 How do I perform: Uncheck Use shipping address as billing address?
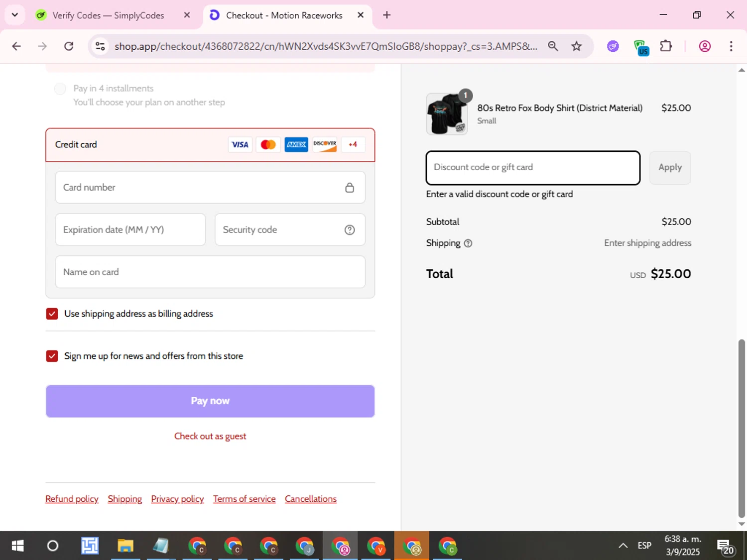click(52, 314)
